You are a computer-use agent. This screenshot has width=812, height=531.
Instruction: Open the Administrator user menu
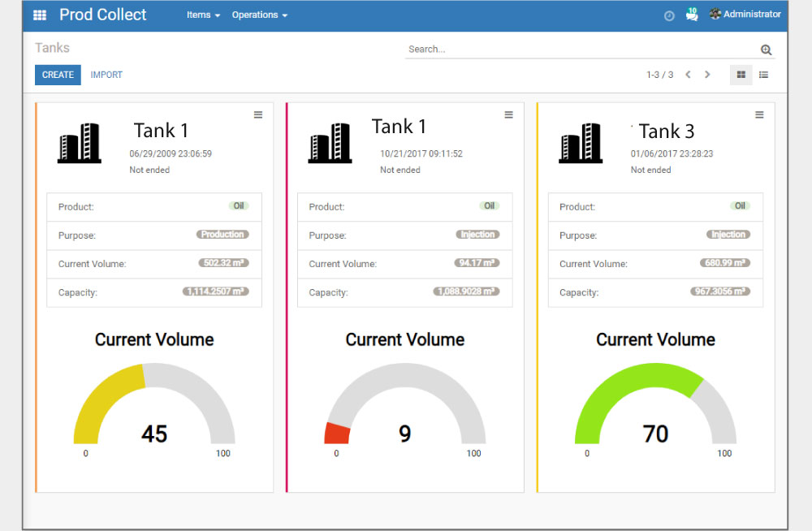[x=745, y=15]
